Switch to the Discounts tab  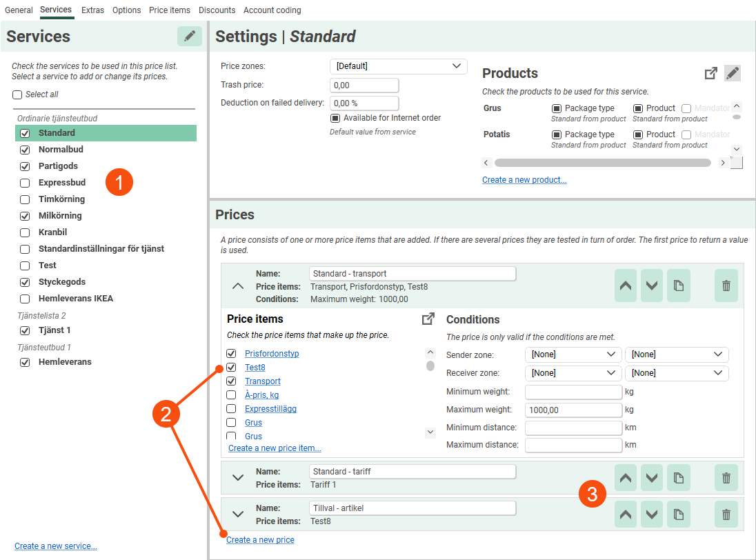(x=217, y=10)
